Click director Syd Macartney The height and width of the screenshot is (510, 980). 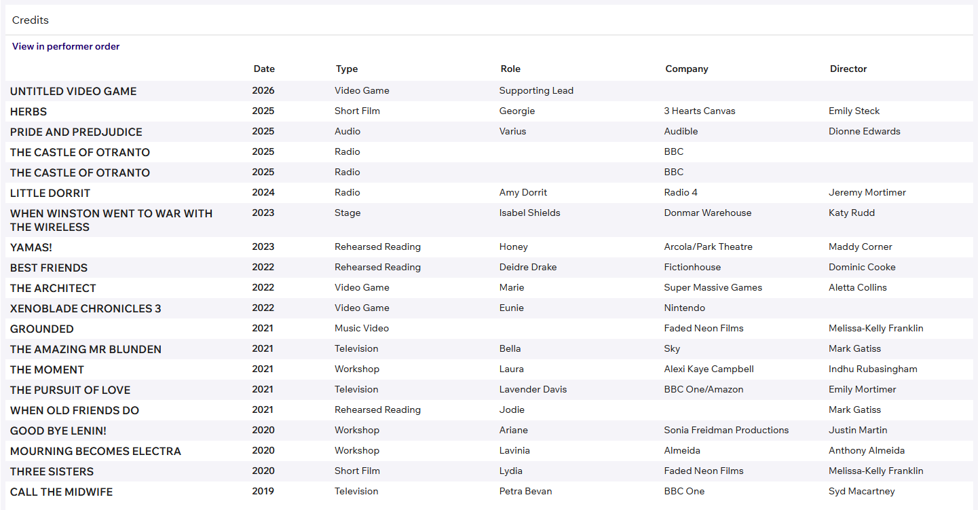[862, 491]
